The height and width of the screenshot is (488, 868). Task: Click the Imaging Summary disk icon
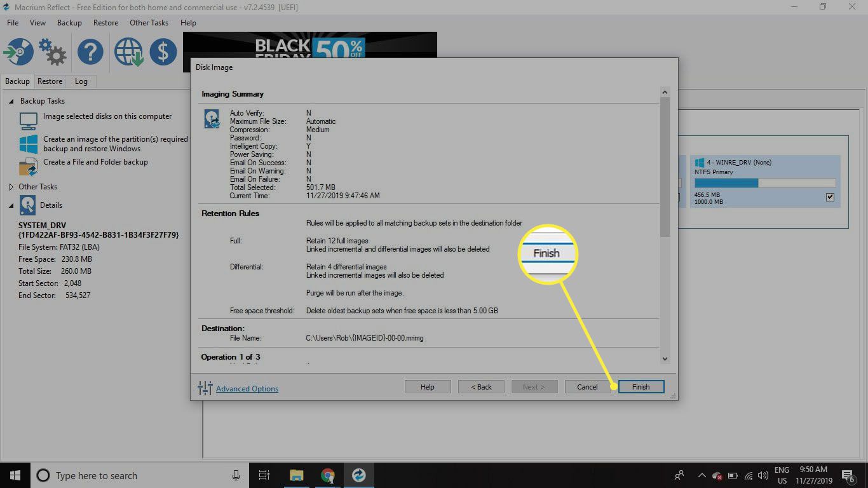point(212,119)
